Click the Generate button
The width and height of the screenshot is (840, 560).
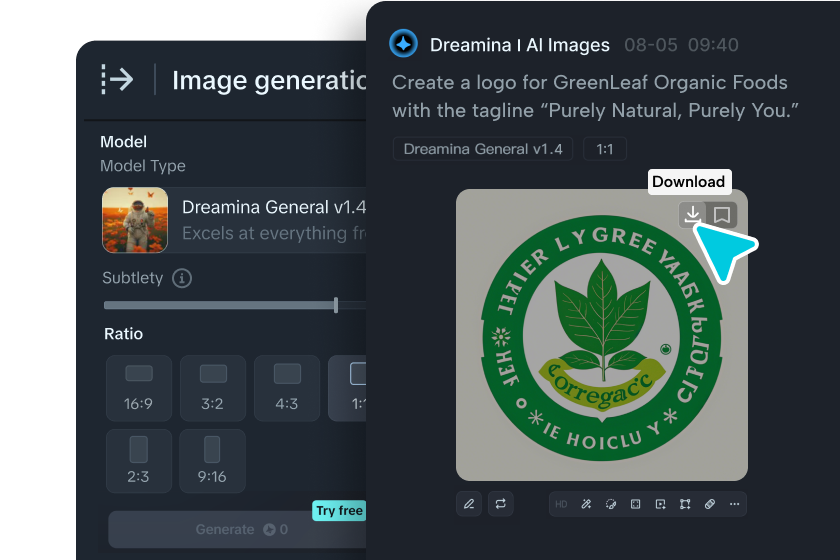click(x=237, y=529)
